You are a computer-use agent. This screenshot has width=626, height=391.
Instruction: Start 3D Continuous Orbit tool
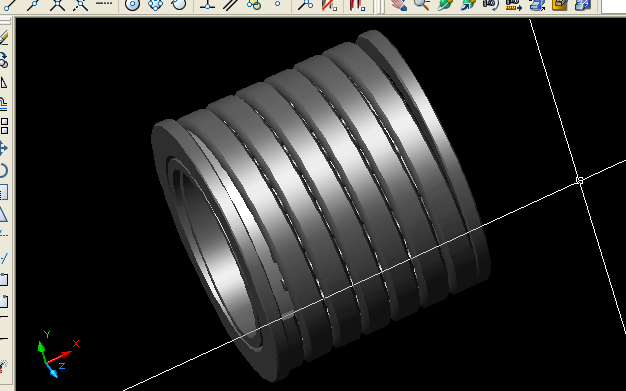click(x=468, y=5)
